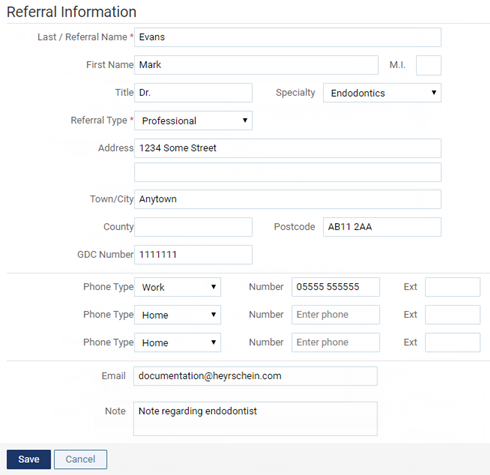Image resolution: width=490 pixels, height=475 pixels.
Task: Click the Postcode field with AB11 2AA
Action: (382, 227)
